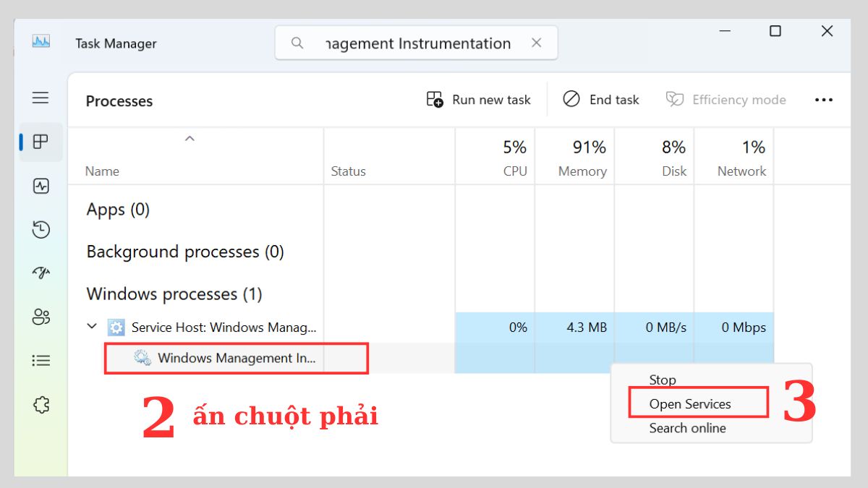Open the Details sidebar icon

coord(41,360)
